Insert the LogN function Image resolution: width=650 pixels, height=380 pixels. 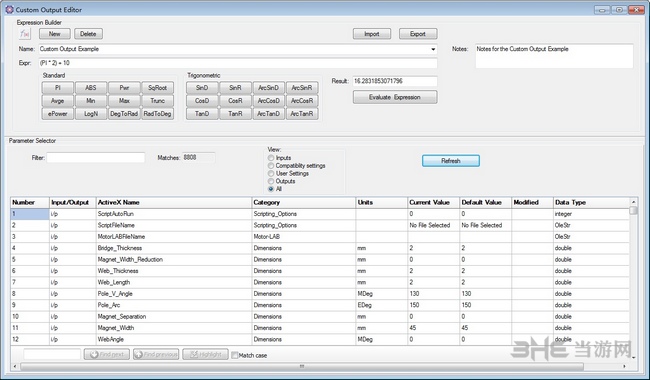click(x=91, y=114)
